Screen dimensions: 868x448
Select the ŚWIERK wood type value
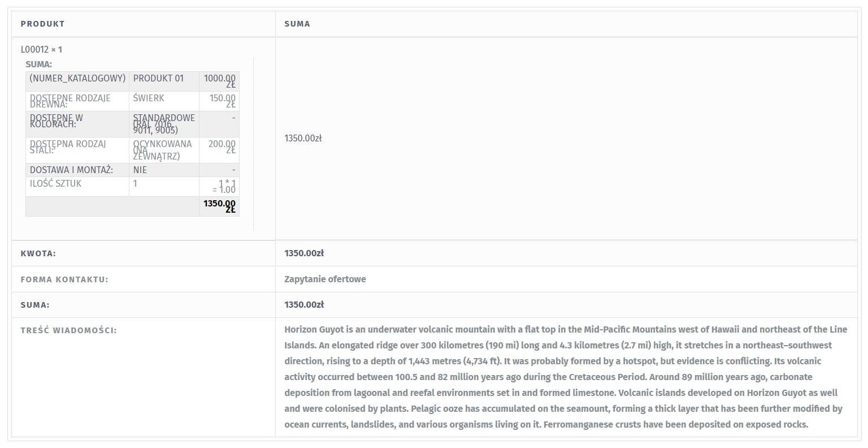click(x=149, y=98)
